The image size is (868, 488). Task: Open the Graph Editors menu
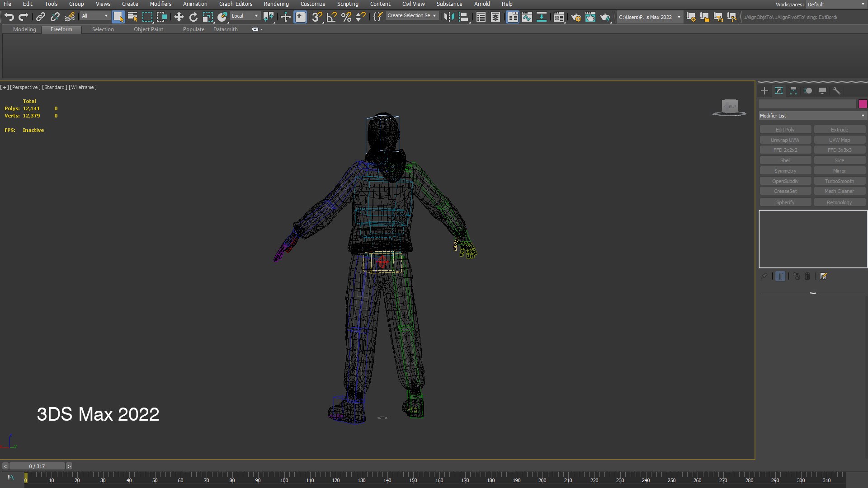tap(236, 4)
